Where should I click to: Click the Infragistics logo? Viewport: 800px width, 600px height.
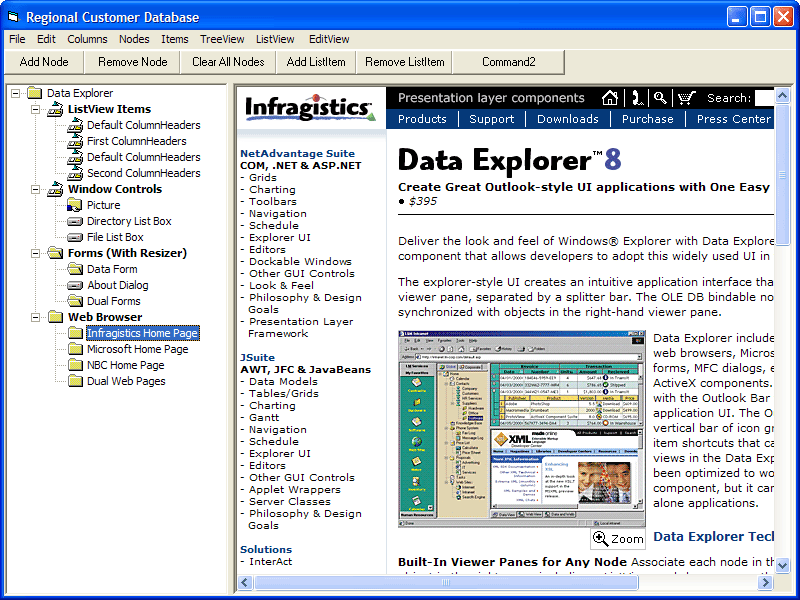click(307, 108)
